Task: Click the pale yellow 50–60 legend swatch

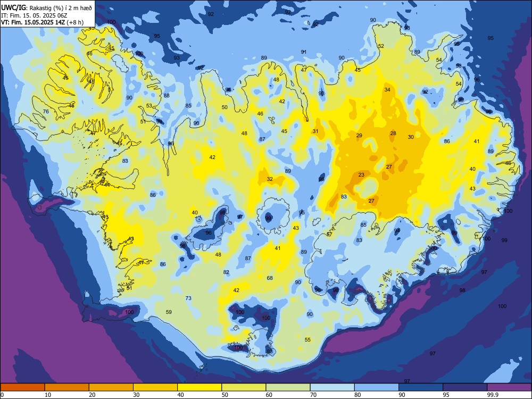Action: 244,387
